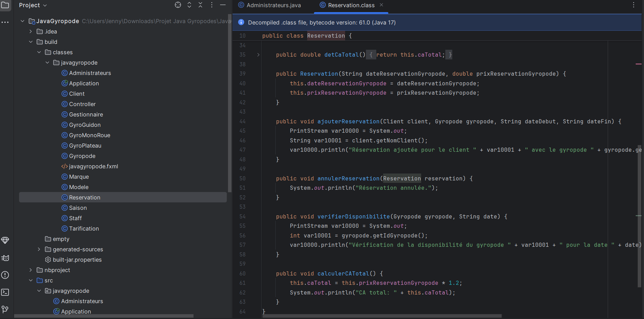Image resolution: width=644 pixels, height=319 pixels.
Task: Click the Select Opened File crosshair icon
Action: click(178, 5)
